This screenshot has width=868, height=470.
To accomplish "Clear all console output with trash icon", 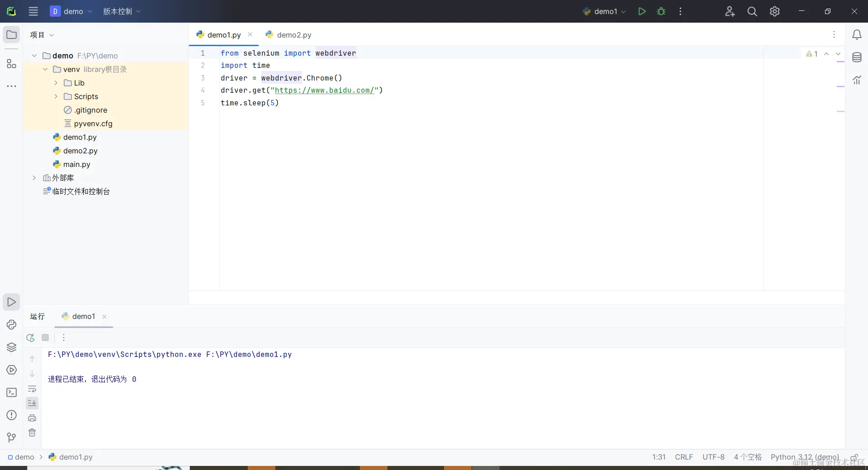I will click(32, 432).
